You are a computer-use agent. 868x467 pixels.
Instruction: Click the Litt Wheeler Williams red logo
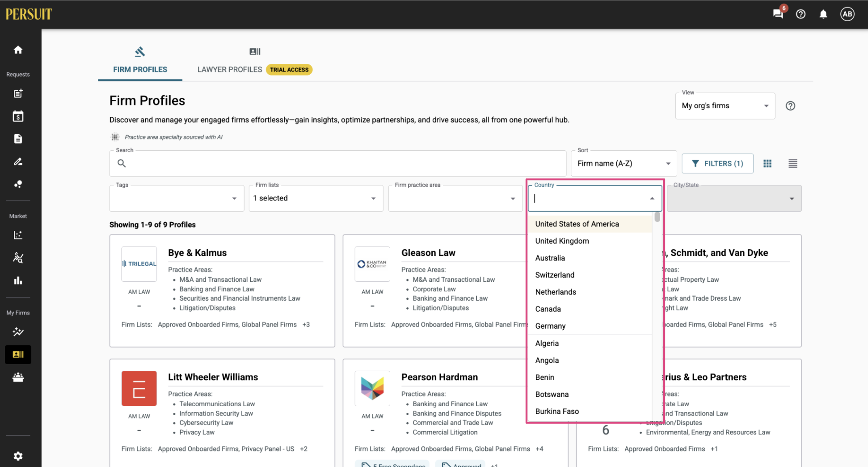click(139, 388)
